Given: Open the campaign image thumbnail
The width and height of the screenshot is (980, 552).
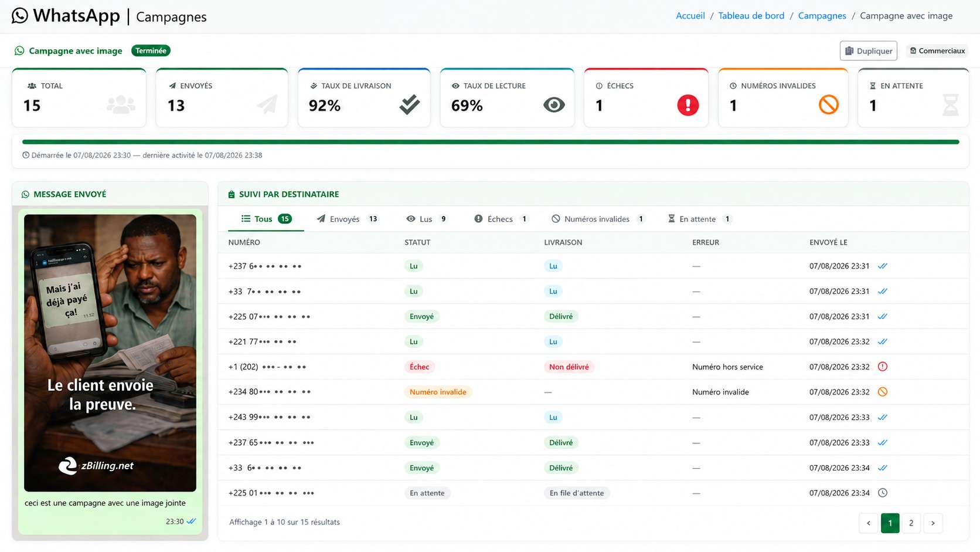Looking at the screenshot, I should pos(110,353).
